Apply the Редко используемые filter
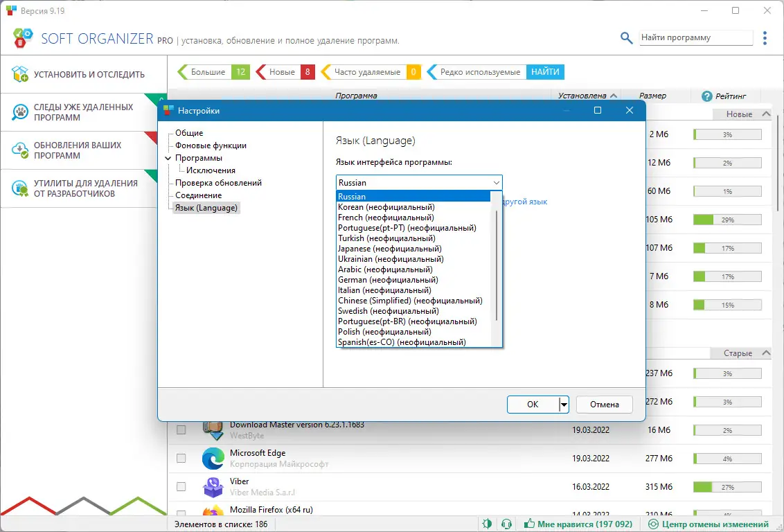The height and width of the screenshot is (532, 784). tap(476, 72)
